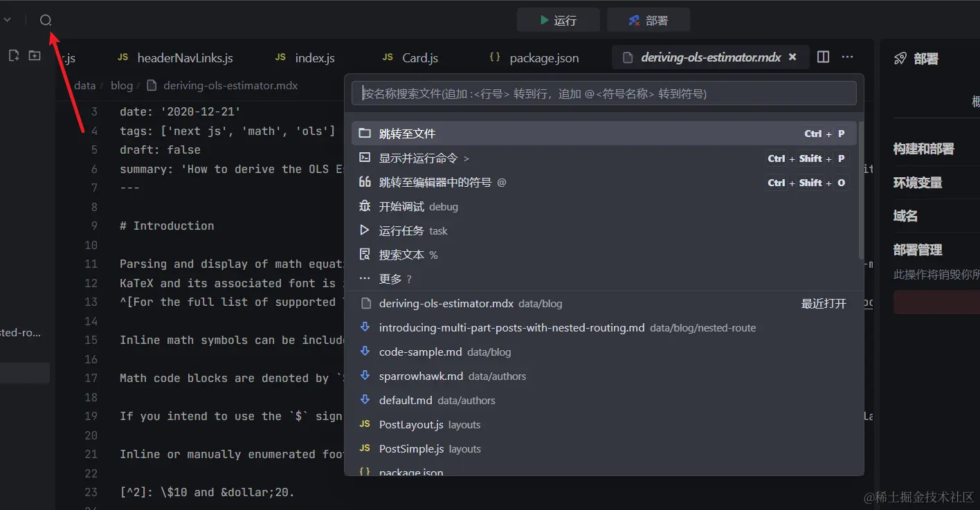Click the tags line in the editor
The height and width of the screenshot is (510, 980).
pyautogui.click(x=227, y=131)
